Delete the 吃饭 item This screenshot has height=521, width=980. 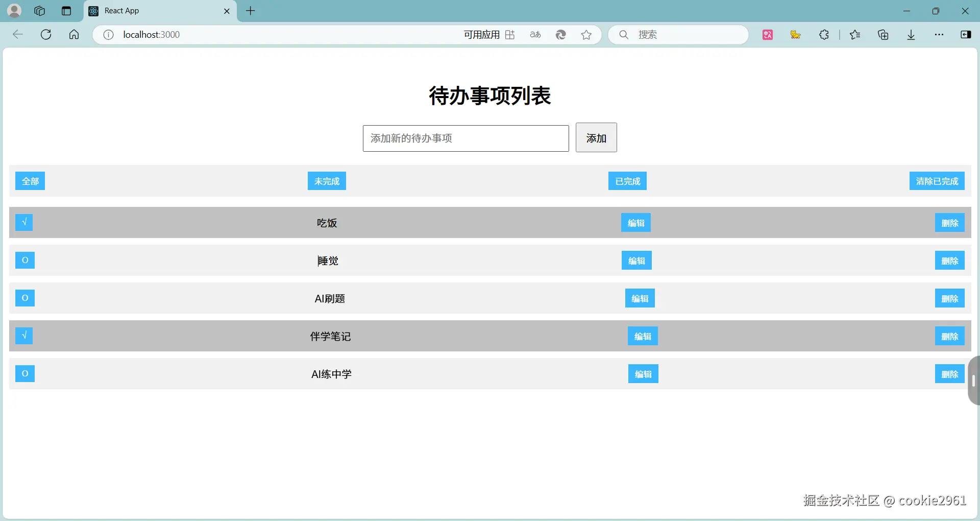pos(950,223)
